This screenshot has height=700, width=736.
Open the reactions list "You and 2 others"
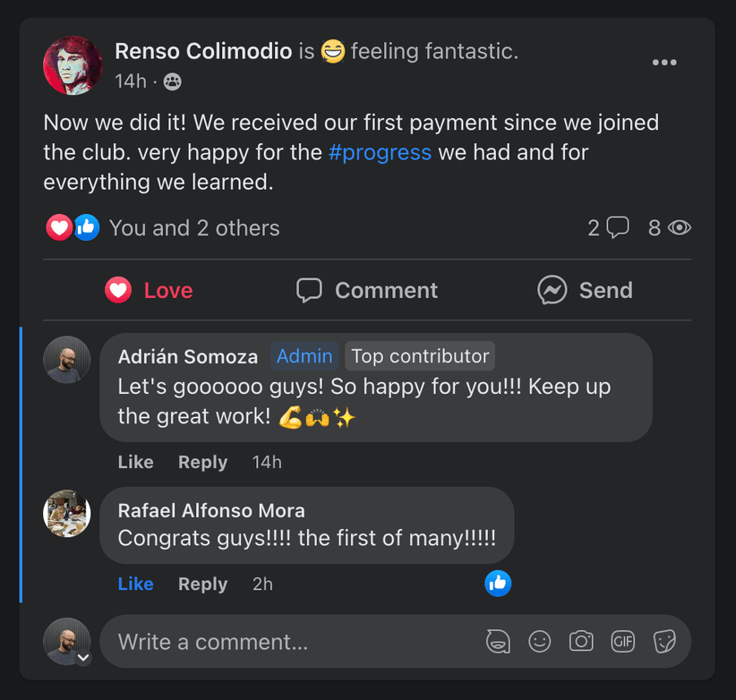tap(193, 228)
